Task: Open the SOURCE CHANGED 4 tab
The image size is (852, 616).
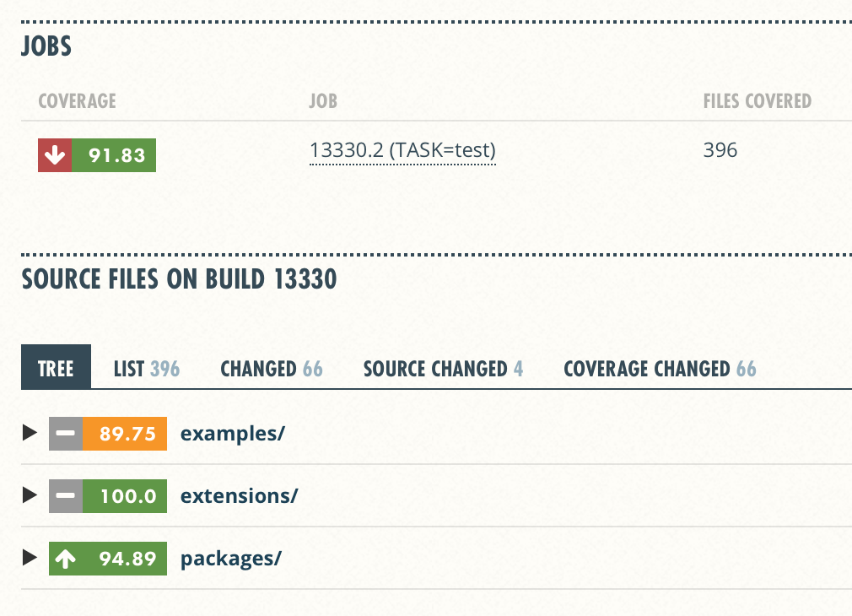Action: point(444,369)
